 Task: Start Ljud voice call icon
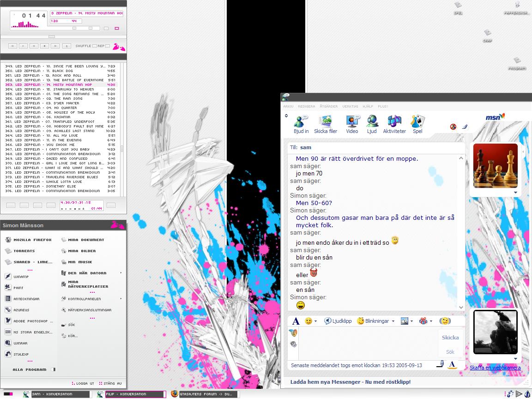click(x=372, y=124)
